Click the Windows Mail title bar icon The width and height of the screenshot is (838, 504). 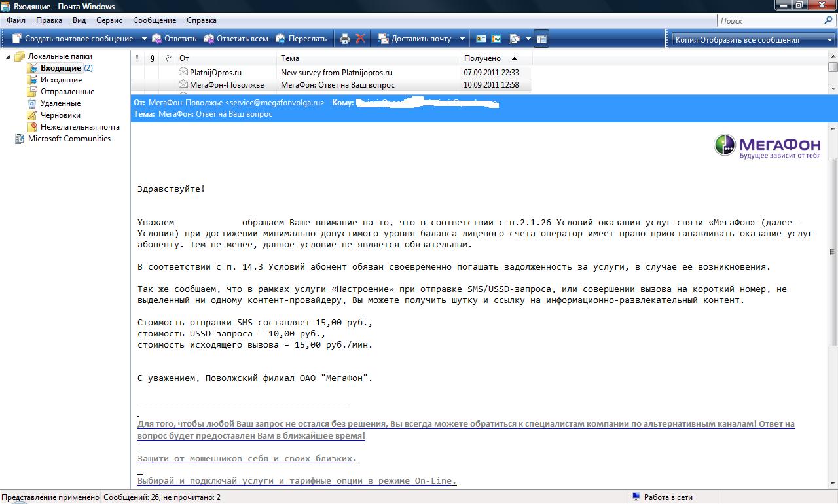point(6,6)
